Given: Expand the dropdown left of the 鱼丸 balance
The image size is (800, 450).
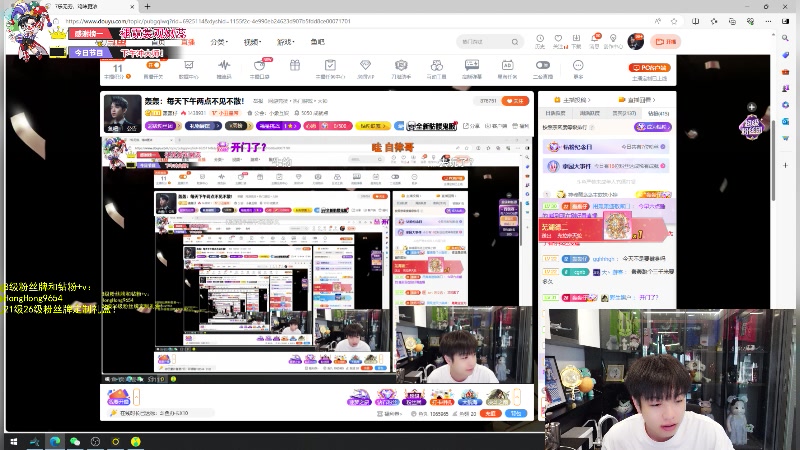Looking at the screenshot, I should point(389,414).
